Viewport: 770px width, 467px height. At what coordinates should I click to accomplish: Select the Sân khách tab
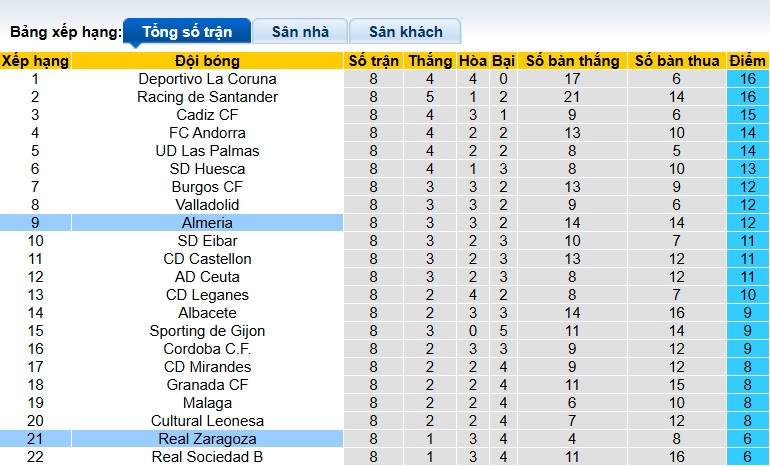coord(406,32)
